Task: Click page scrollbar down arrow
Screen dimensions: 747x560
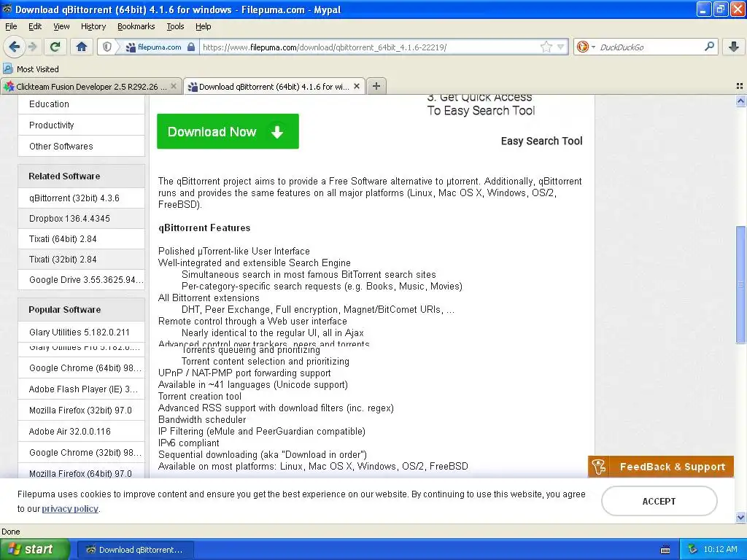Action: 740,517
